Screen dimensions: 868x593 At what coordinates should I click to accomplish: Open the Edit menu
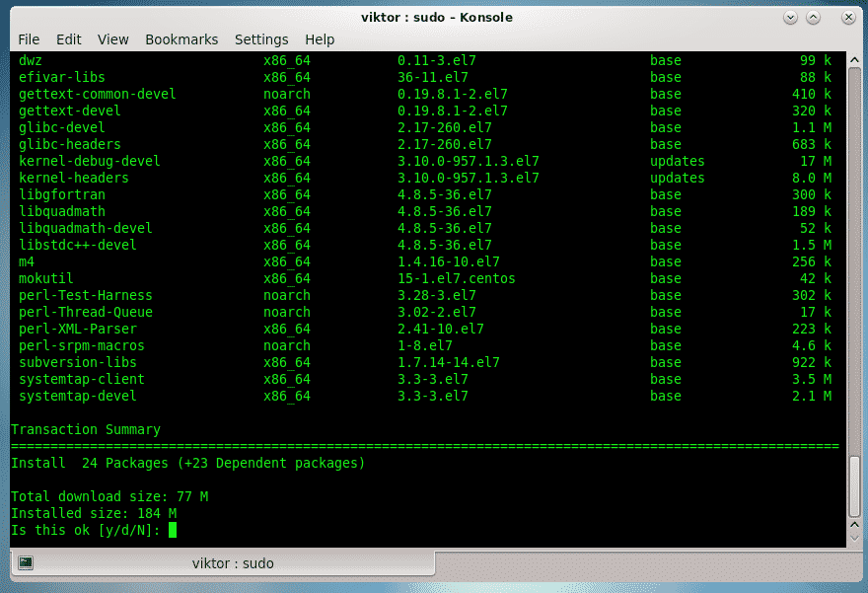pyautogui.click(x=69, y=39)
